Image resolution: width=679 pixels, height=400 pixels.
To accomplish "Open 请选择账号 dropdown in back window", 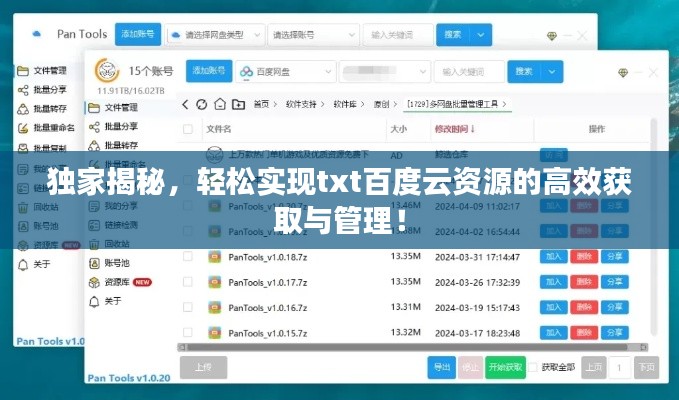I will coord(314,35).
